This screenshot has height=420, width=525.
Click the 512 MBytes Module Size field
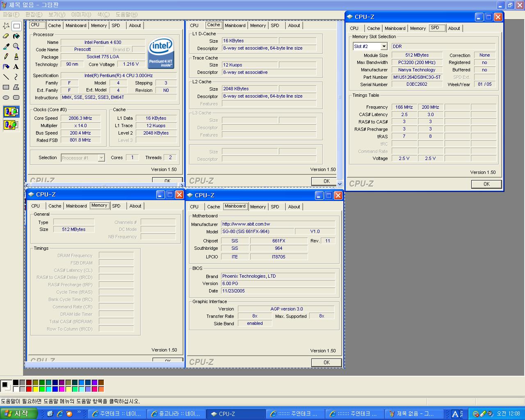pos(417,55)
